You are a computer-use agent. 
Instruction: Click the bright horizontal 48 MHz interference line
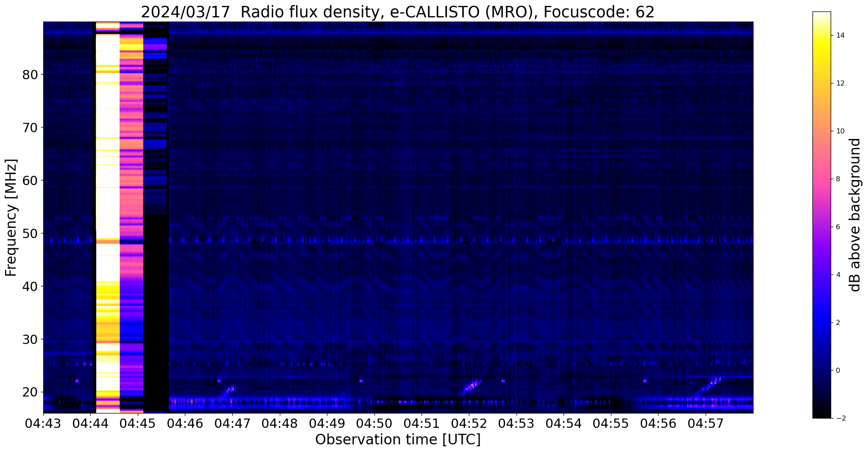coord(398,241)
